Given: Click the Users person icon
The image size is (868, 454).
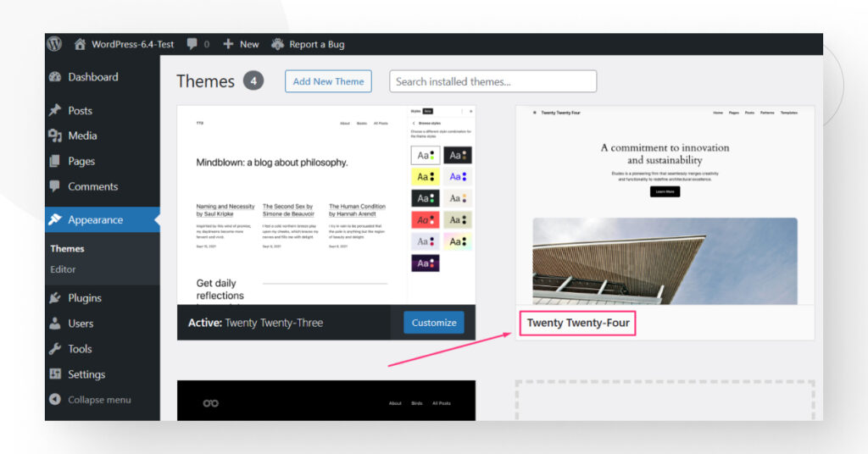Looking at the screenshot, I should 55,324.
